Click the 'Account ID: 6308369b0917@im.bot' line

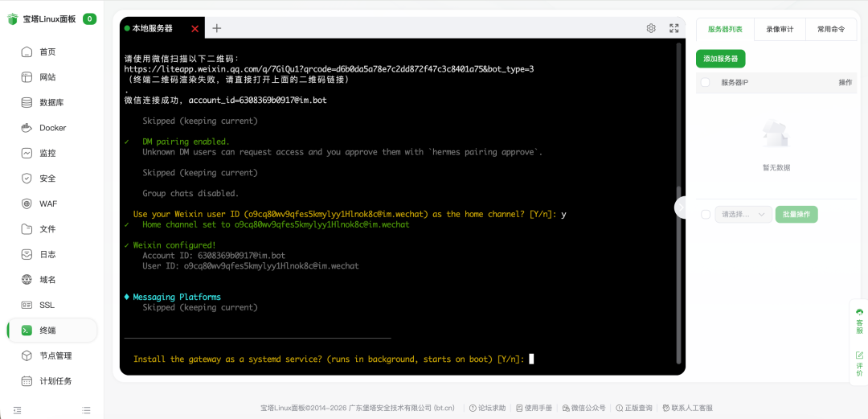(214, 256)
